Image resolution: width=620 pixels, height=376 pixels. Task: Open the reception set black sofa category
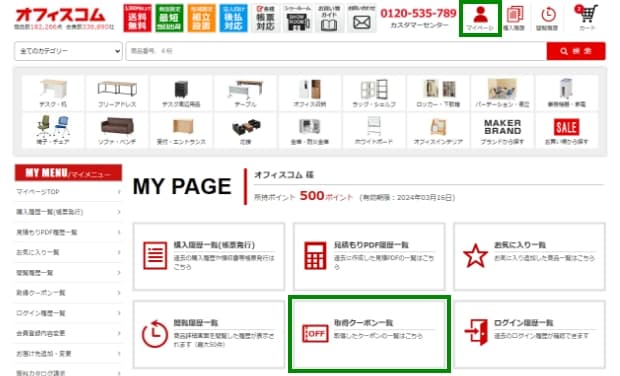click(x=246, y=130)
